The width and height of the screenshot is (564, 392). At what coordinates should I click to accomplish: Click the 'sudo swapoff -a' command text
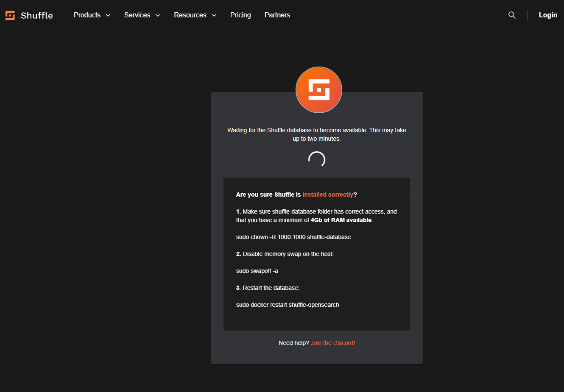pos(257,271)
